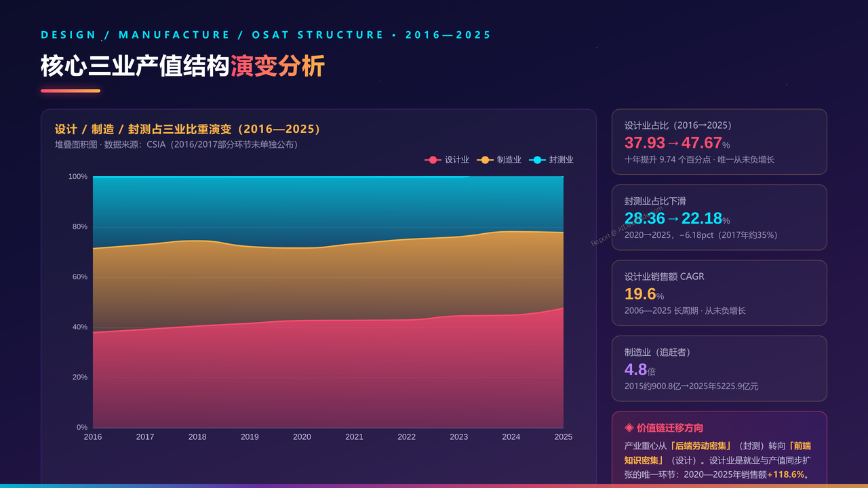
Task: Click y-axis tick label 100%
Action: (x=78, y=177)
